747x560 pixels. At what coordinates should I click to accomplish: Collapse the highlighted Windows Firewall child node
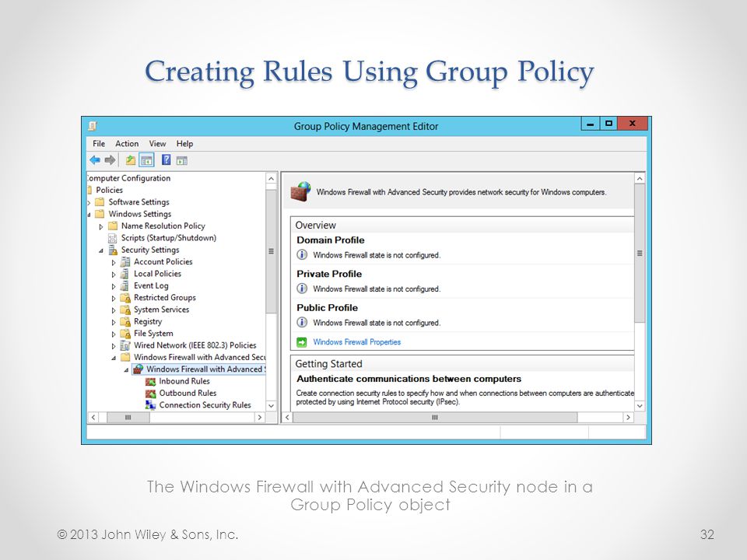pos(126,370)
